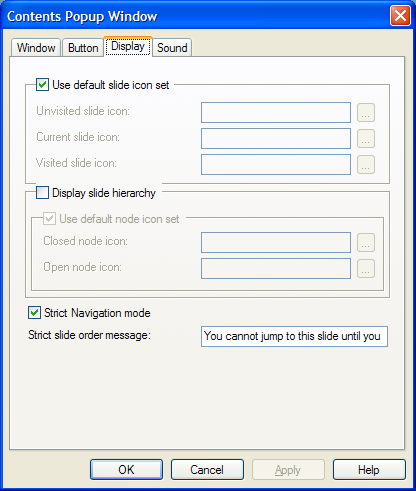The width and height of the screenshot is (416, 491).
Task: Open the Button tab
Action: coord(83,48)
